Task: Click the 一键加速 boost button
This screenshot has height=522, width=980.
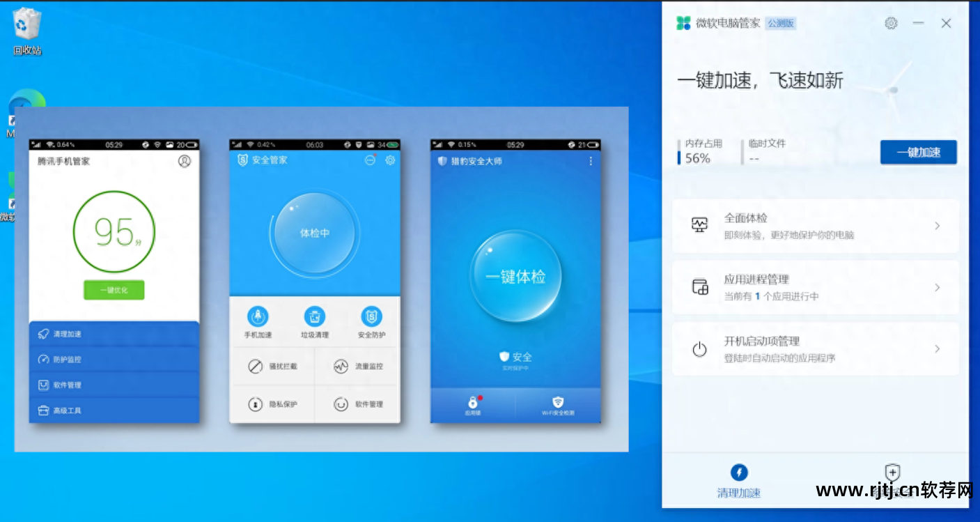Action: click(918, 153)
